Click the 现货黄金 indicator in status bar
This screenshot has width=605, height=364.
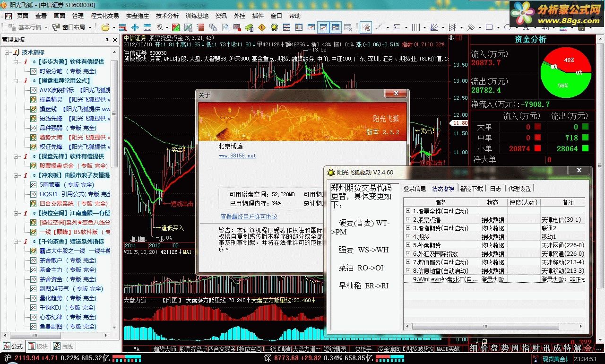tap(554, 359)
